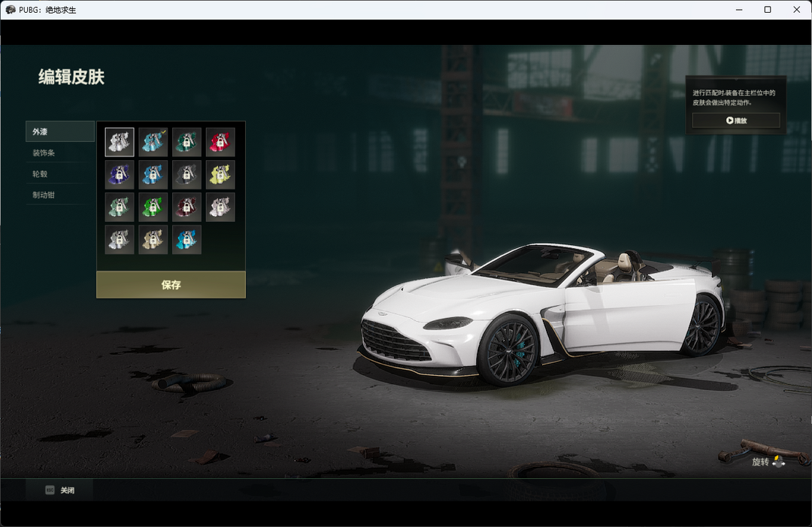This screenshot has width=812, height=527.
Task: Click the 旋转 rotate mouse icon
Action: coord(779,462)
